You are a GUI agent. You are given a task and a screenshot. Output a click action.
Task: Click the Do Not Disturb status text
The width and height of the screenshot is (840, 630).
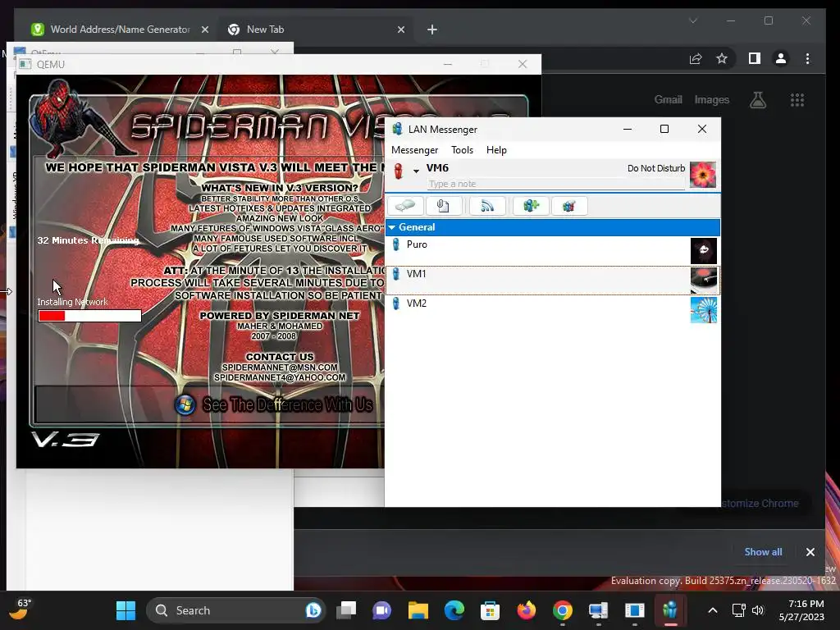point(656,168)
